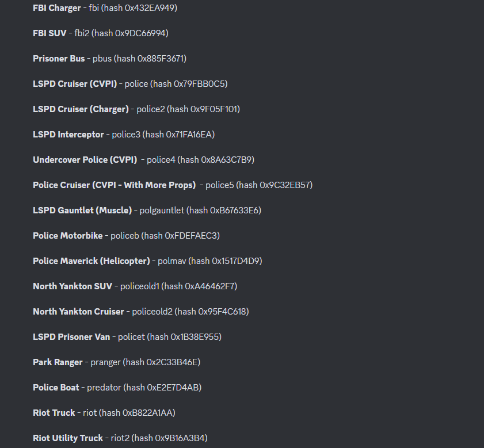Click the Police Motorbike entry name
Viewport: 484px width, 448px height.
point(68,236)
